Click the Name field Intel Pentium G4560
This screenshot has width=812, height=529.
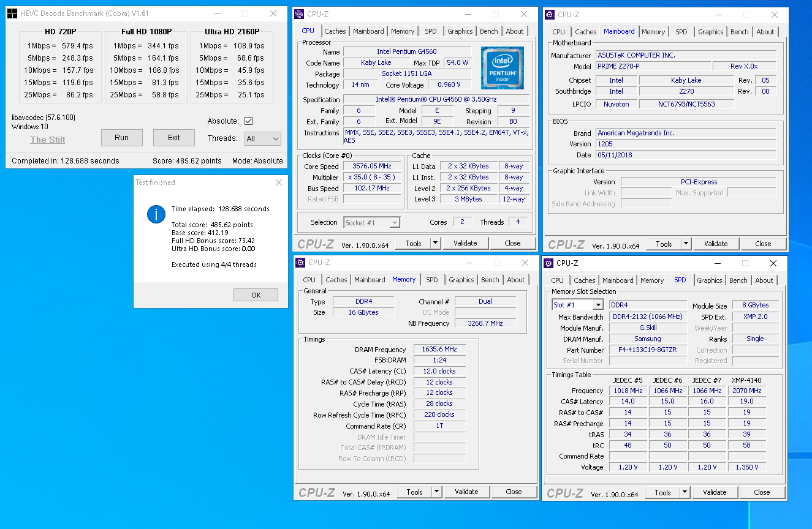tap(407, 52)
